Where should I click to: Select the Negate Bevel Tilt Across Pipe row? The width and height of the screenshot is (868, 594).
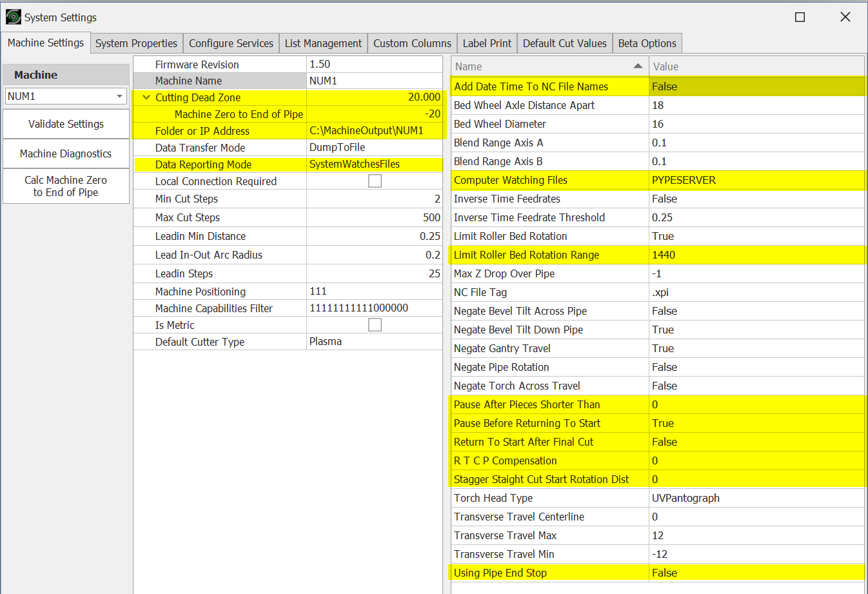(x=658, y=311)
